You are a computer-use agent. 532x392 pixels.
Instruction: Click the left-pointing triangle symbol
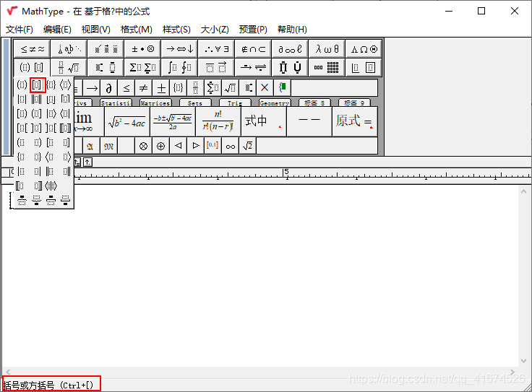tap(178, 146)
